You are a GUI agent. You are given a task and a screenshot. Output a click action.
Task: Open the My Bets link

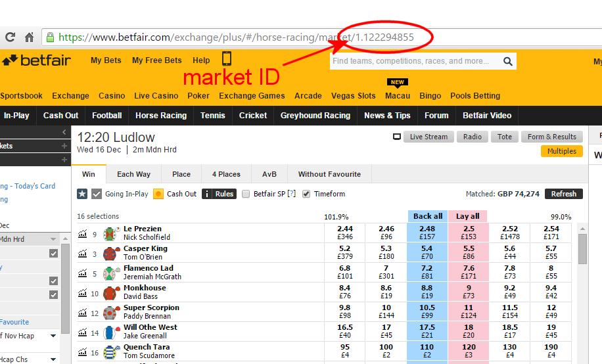[106, 60]
